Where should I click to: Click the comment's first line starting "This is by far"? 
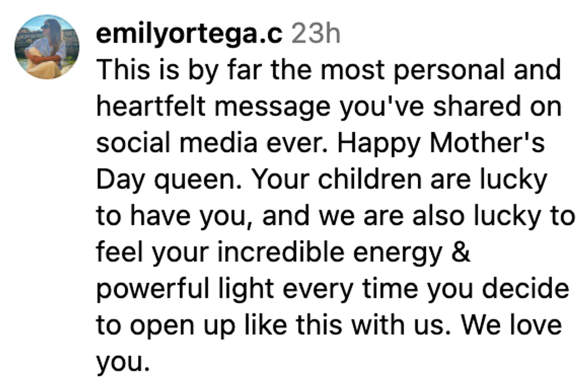tap(328, 71)
